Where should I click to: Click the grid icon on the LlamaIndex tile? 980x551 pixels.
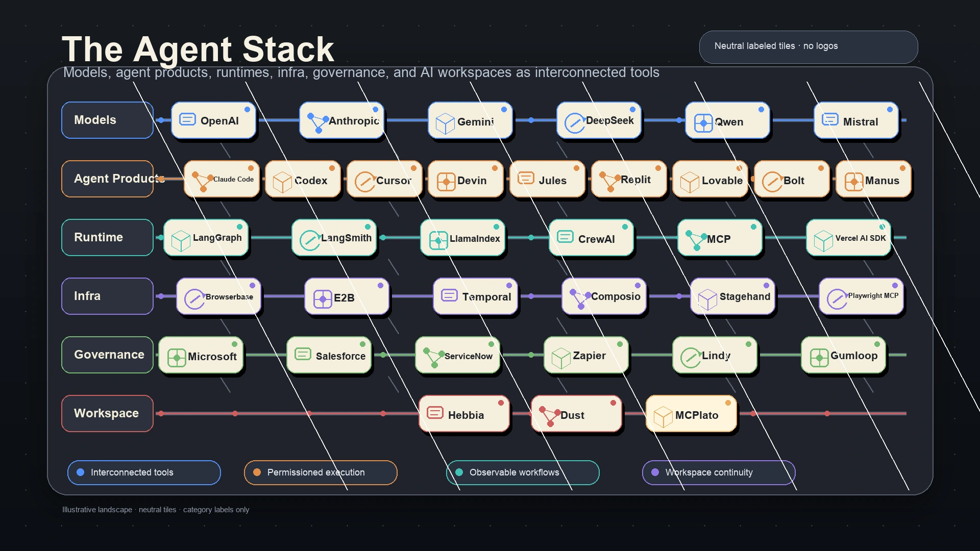pyautogui.click(x=438, y=240)
